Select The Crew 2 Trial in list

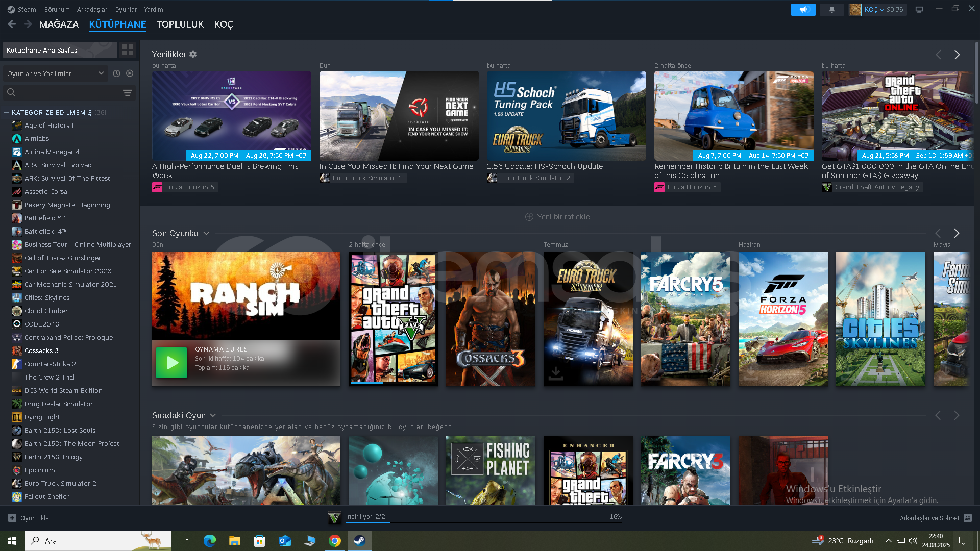point(50,378)
